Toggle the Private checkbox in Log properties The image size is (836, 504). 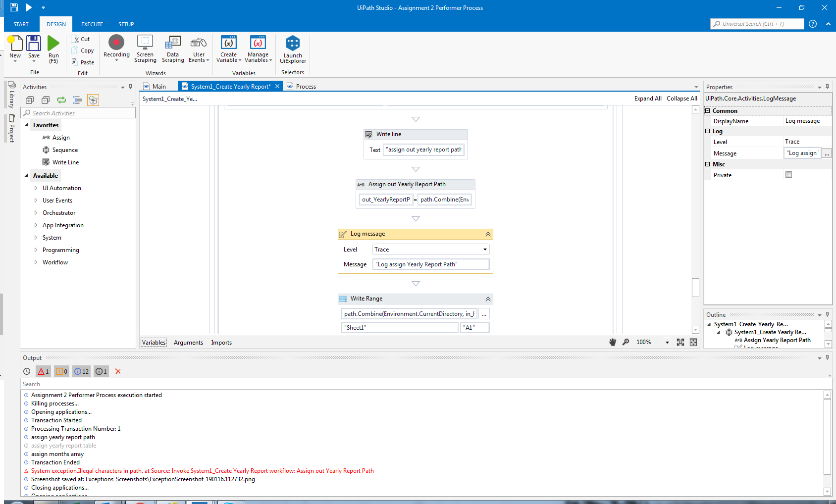click(x=788, y=174)
